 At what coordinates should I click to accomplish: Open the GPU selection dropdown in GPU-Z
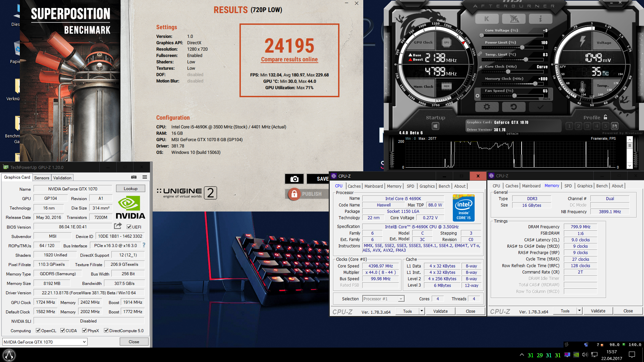pos(84,342)
